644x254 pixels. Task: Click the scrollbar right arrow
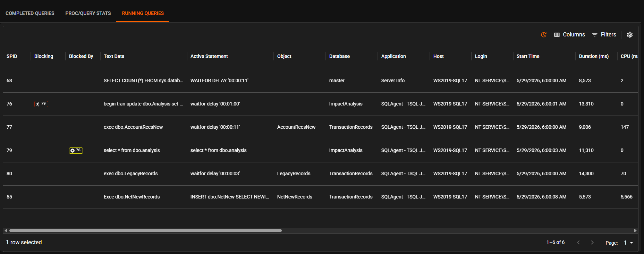coord(635,230)
